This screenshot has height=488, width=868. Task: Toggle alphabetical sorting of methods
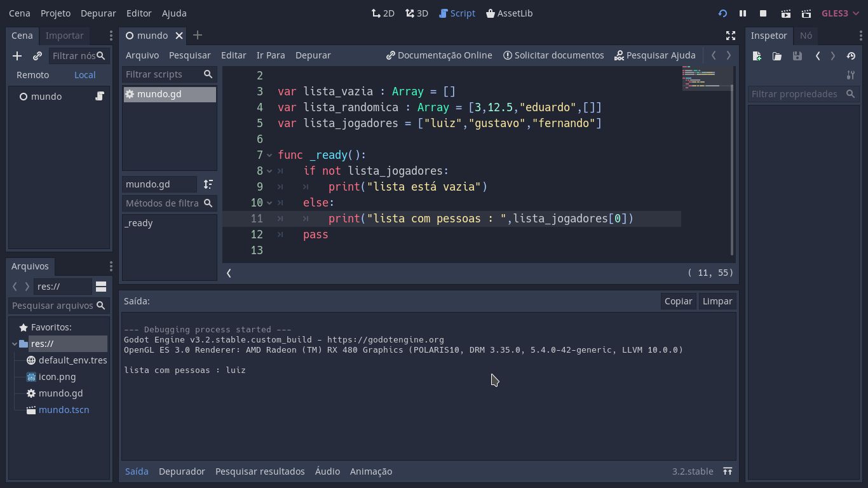208,184
